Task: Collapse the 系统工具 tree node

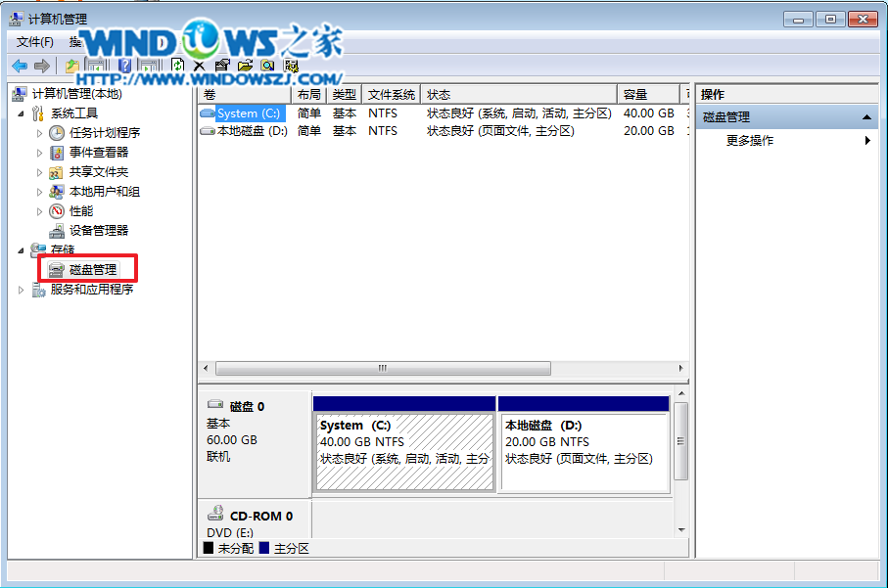Action: (23, 113)
